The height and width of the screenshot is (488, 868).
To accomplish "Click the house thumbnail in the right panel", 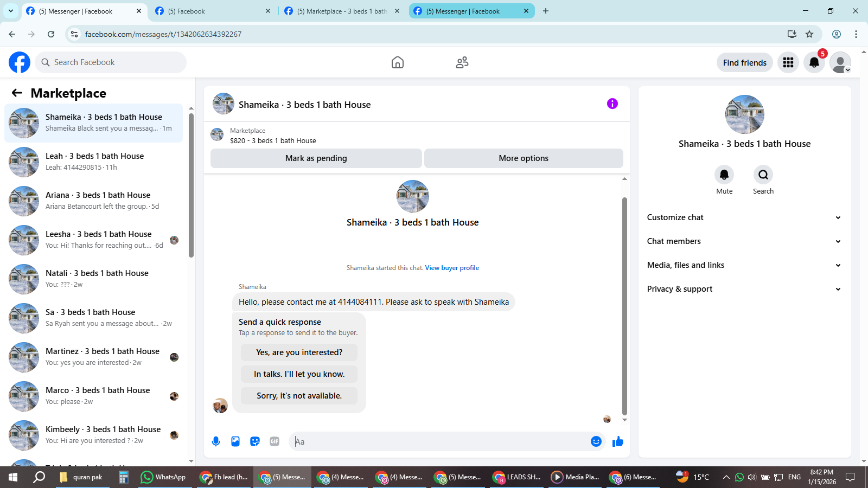I will pos(745,114).
